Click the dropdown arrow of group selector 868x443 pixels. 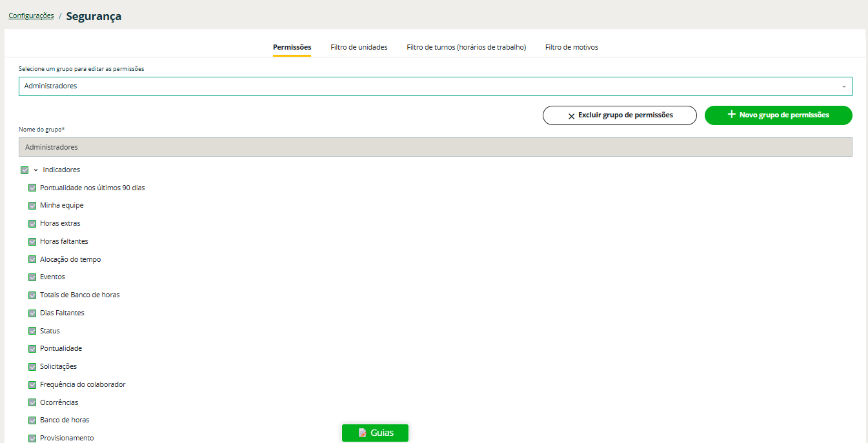coord(843,86)
